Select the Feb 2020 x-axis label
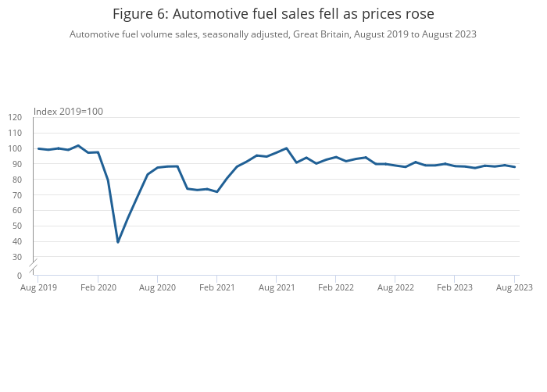The image size is (547, 392). click(x=98, y=287)
